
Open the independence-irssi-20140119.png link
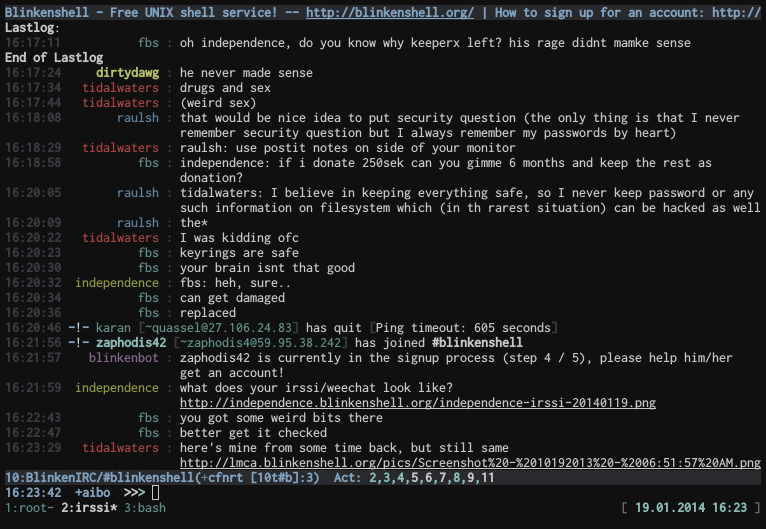click(x=418, y=403)
